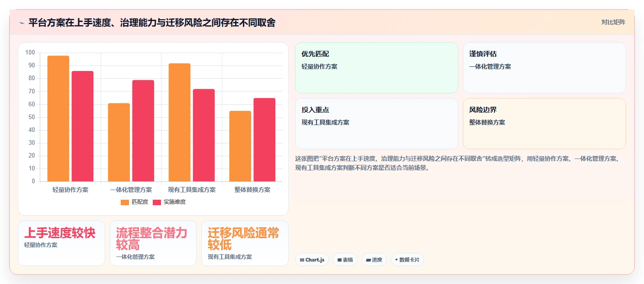The height and width of the screenshot is (284, 644).
Task: Click 一体化管理方案 text in 谨慎评估 card
Action: 490,66
